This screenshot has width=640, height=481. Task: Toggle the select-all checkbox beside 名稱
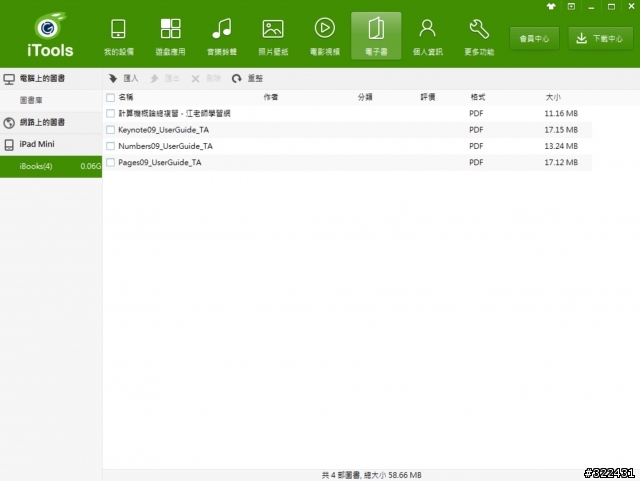(x=110, y=97)
